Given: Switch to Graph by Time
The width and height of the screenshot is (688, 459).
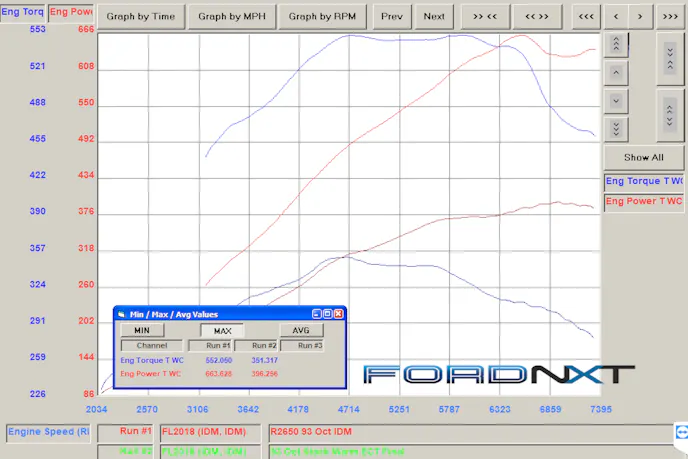Looking at the screenshot, I should 140,16.
